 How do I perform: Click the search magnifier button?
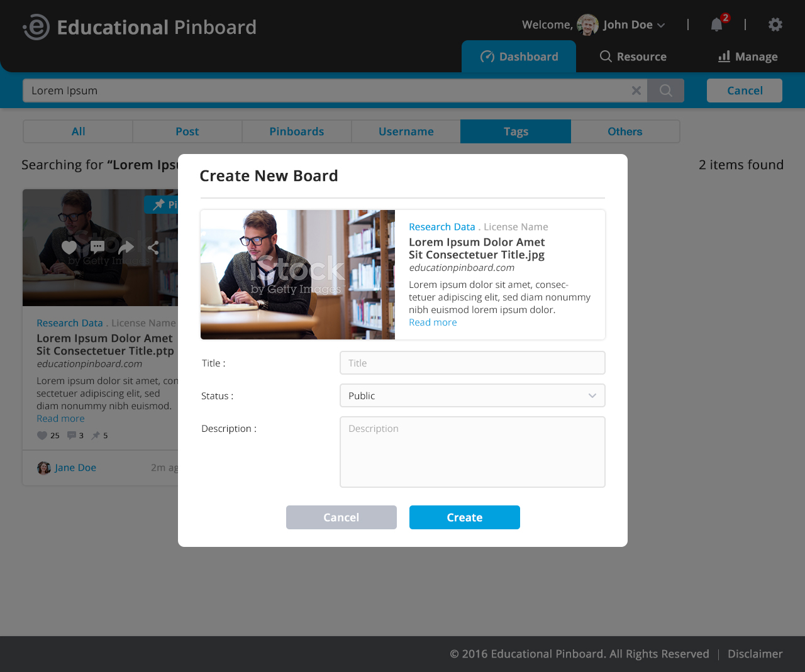pyautogui.click(x=665, y=91)
